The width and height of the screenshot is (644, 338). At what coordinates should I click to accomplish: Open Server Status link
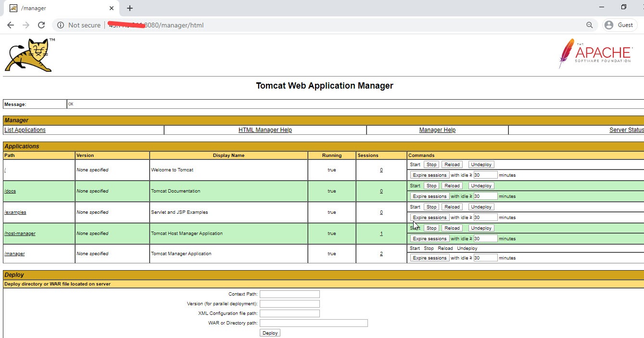626,130
